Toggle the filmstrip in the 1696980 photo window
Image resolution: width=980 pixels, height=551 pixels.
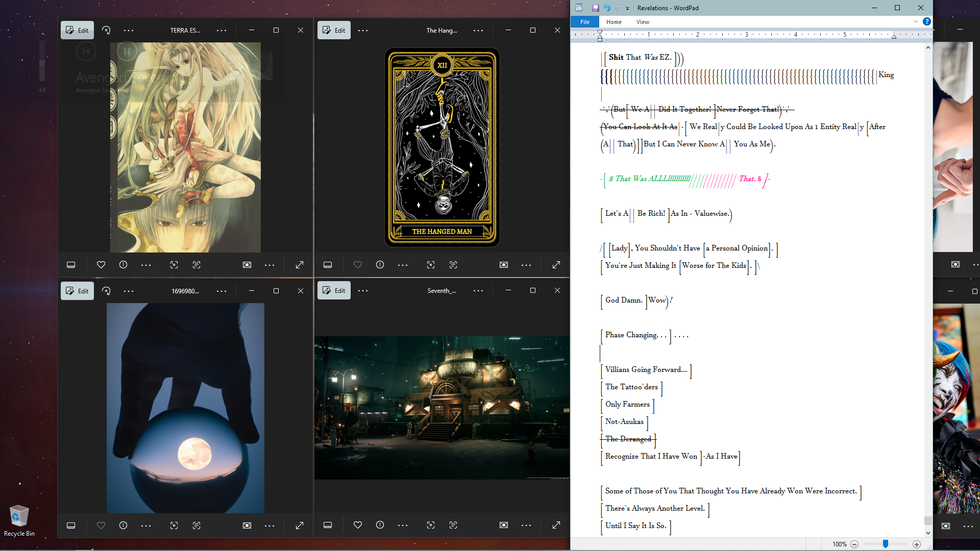click(x=71, y=525)
